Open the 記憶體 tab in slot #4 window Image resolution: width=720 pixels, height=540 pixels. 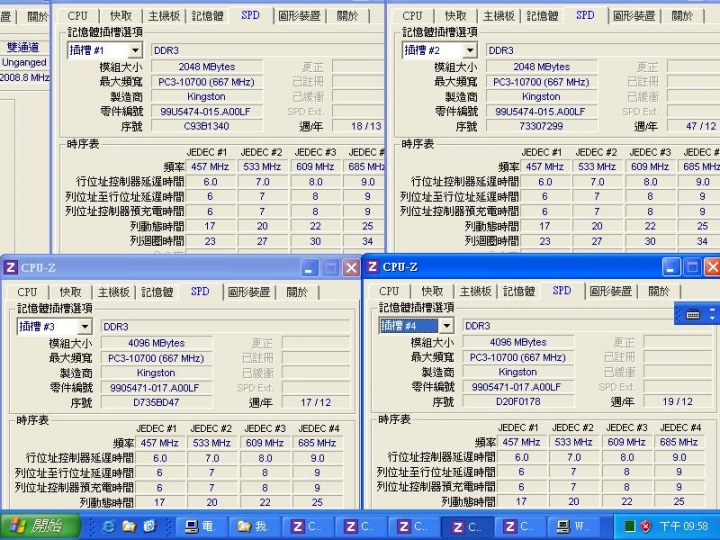[519, 291]
